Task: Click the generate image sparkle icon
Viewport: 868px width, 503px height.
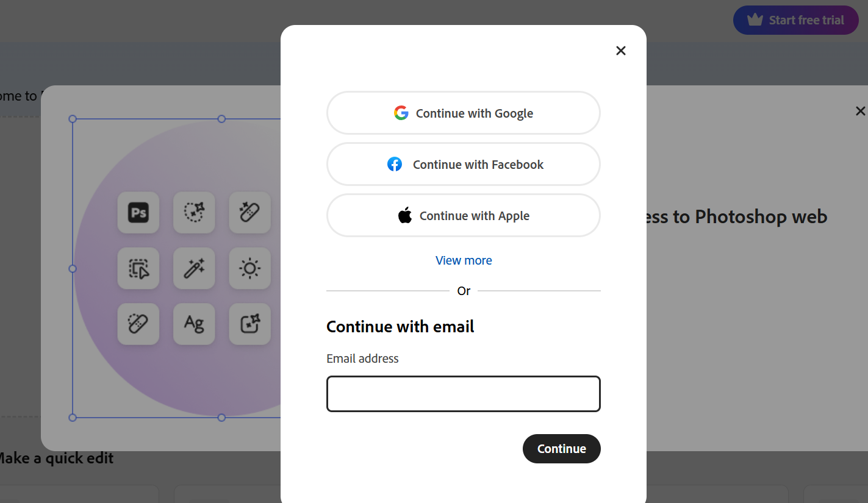Action: [x=249, y=324]
